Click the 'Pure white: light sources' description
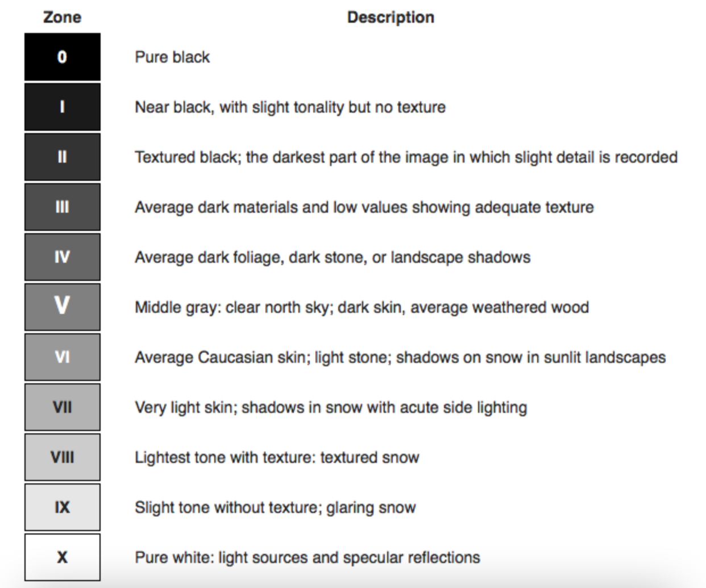This screenshot has height=588, width=706. (308, 558)
